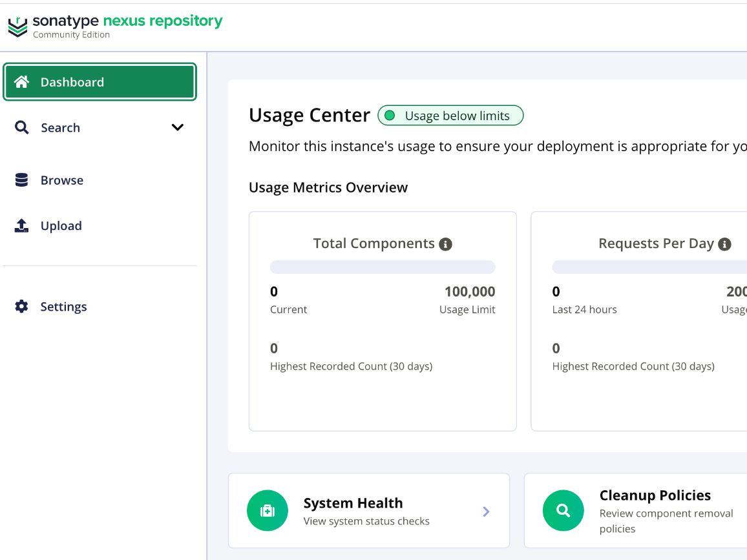Open System Health using its right chevron

[486, 512]
